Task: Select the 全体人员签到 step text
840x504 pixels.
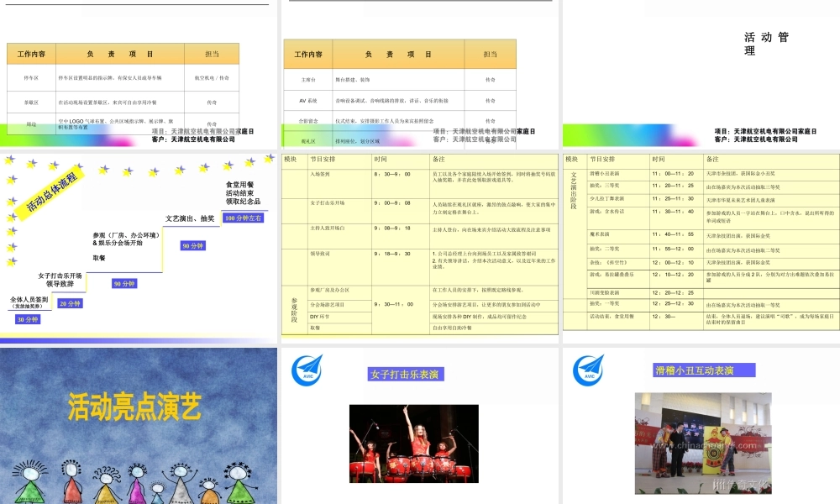Action: coord(29,302)
